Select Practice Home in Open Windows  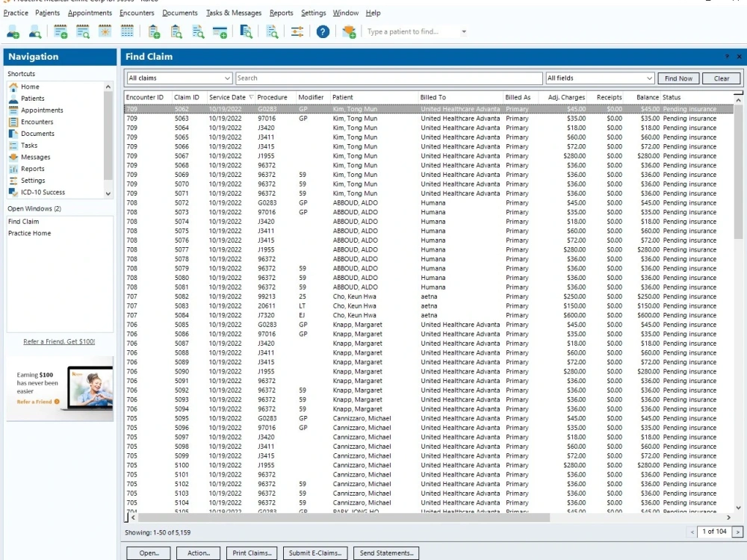tap(30, 233)
